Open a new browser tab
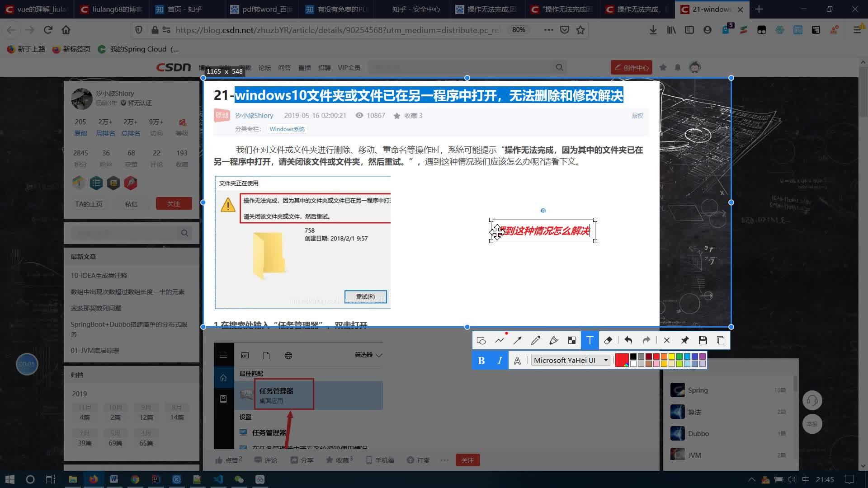The width and height of the screenshot is (868, 488). click(x=759, y=9)
